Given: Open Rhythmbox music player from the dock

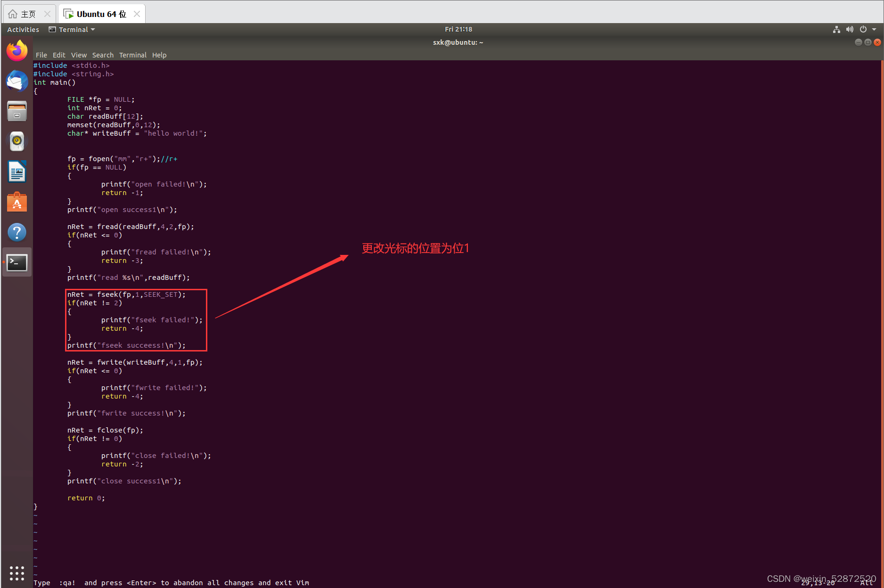Looking at the screenshot, I should click(x=17, y=141).
